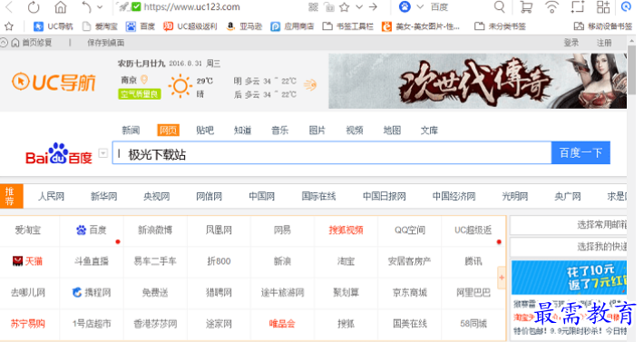Click the 注册 register link
This screenshot has height=342, width=644.
click(x=604, y=43)
